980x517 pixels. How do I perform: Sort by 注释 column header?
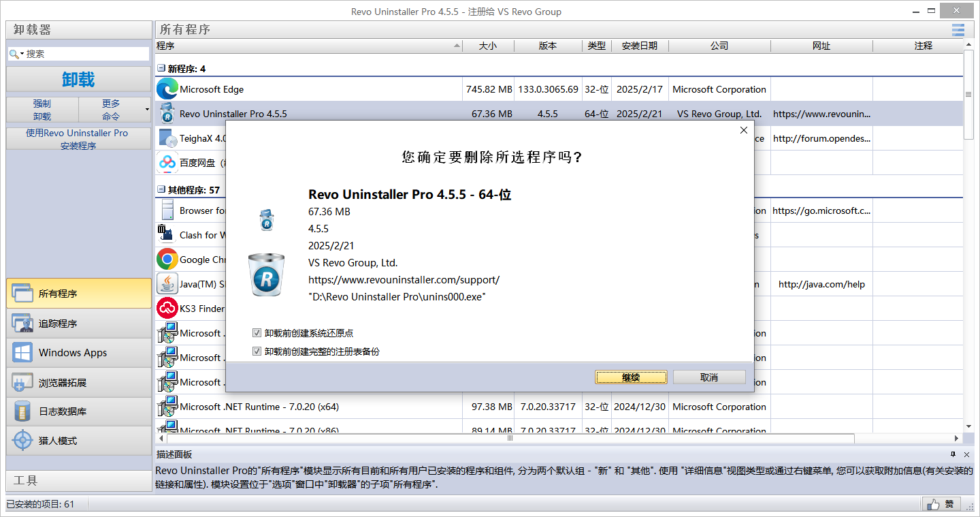[x=924, y=46]
